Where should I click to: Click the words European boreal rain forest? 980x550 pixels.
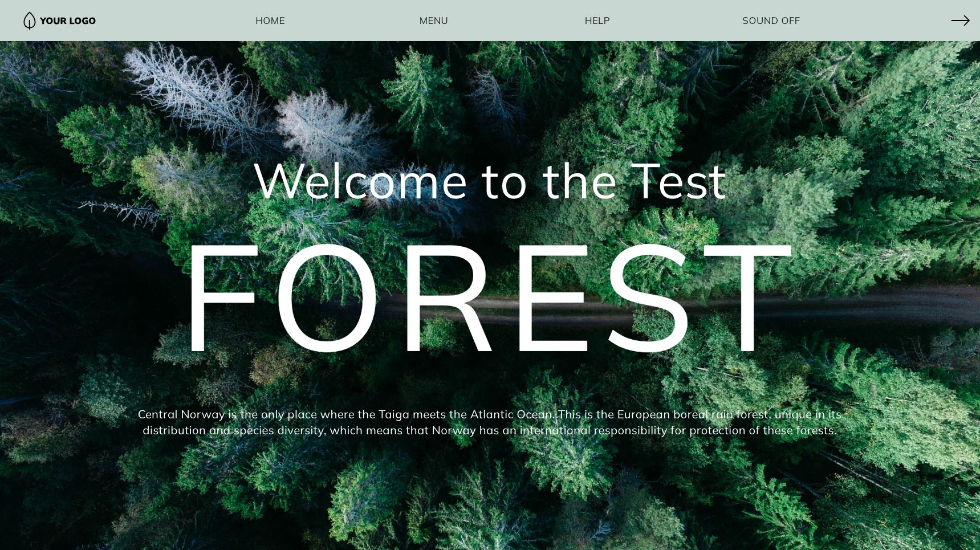pyautogui.click(x=693, y=414)
